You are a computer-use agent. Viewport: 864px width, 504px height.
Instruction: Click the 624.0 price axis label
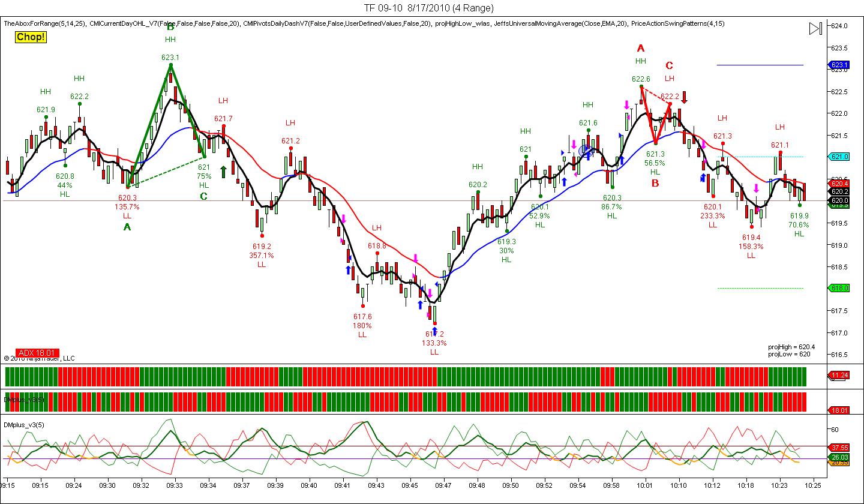tap(838, 26)
